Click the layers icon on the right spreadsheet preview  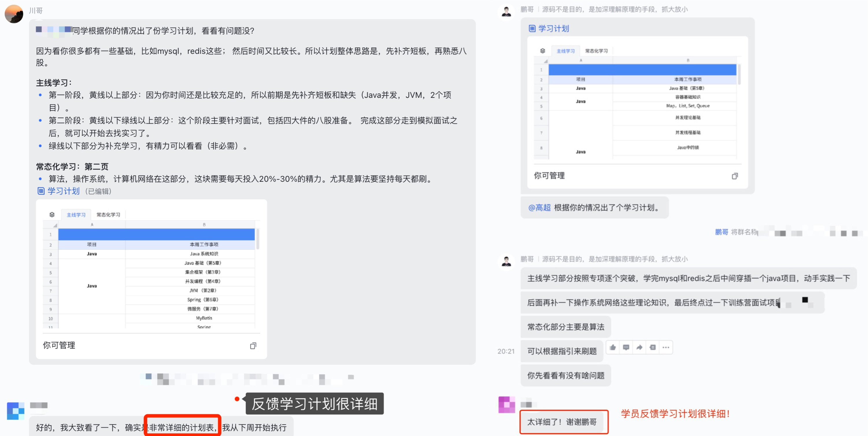click(x=543, y=51)
